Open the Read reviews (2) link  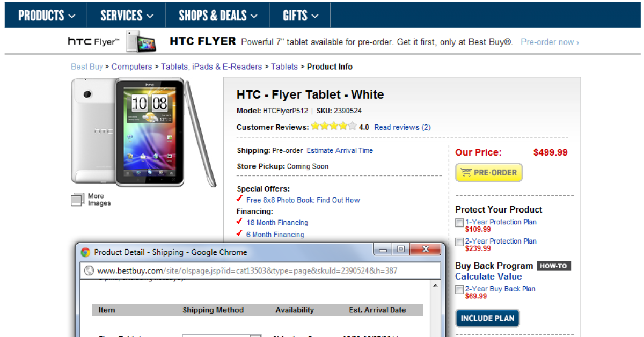click(402, 127)
